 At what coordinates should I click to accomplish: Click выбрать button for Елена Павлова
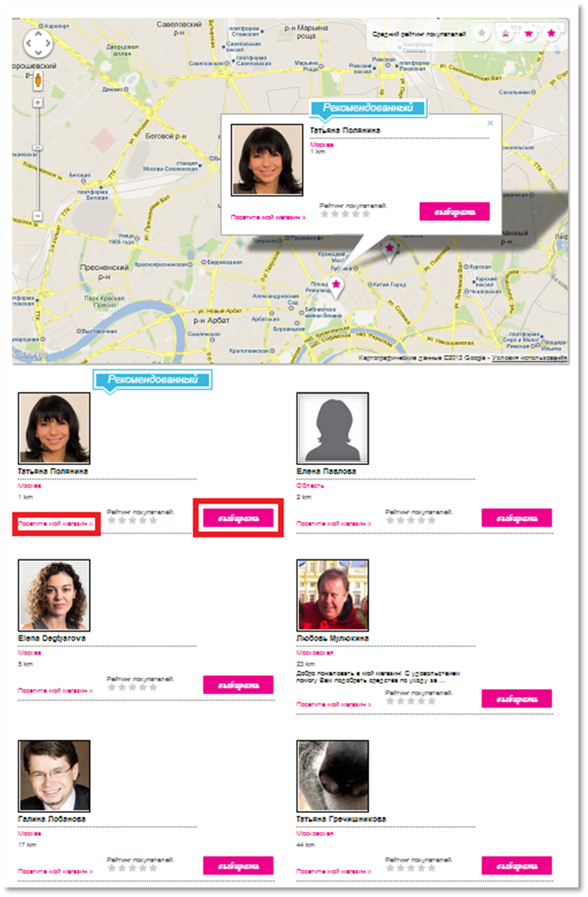pos(517,517)
